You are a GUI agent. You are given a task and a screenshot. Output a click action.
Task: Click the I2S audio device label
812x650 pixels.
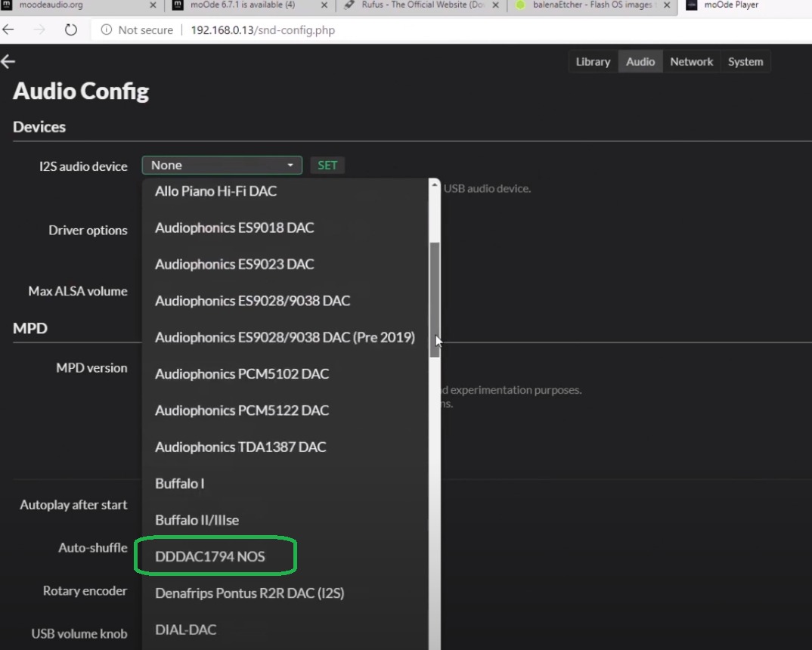coord(83,166)
